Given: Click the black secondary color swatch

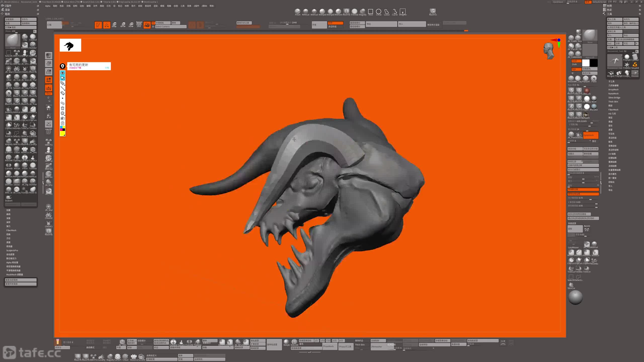Looking at the screenshot, I should [x=594, y=63].
